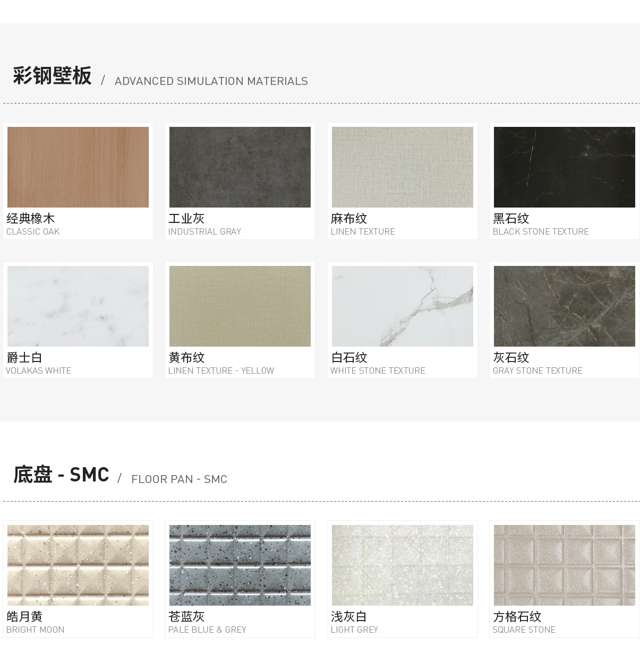This screenshot has width=640, height=672.
Task: Click the BRIGHT MOON caption
Action: tap(35, 630)
